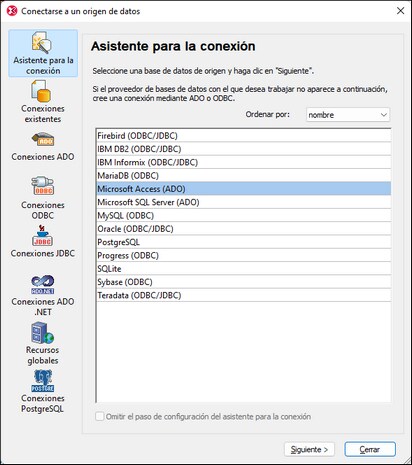Select Firebird (ODBC/JDBC) in the list
Screen dimensions: 412x465
tap(244, 136)
